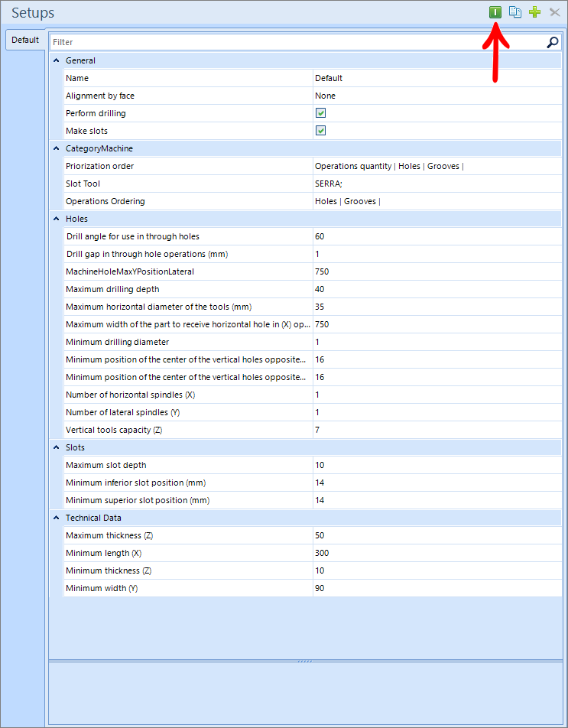Screen dimensions: 568x728
Task: Toggle the Make slots checkbox
Action: 320,131
